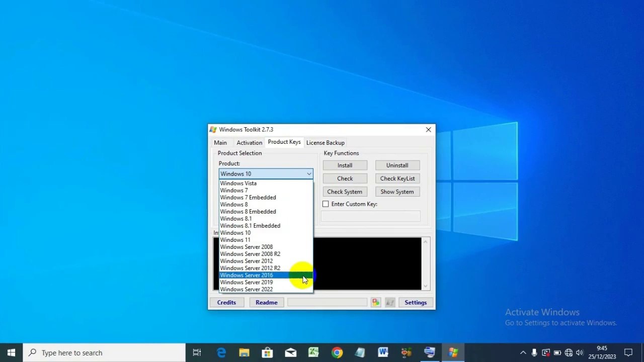The width and height of the screenshot is (644, 362).
Task: Open the Mail app from the taskbar
Action: (x=291, y=352)
